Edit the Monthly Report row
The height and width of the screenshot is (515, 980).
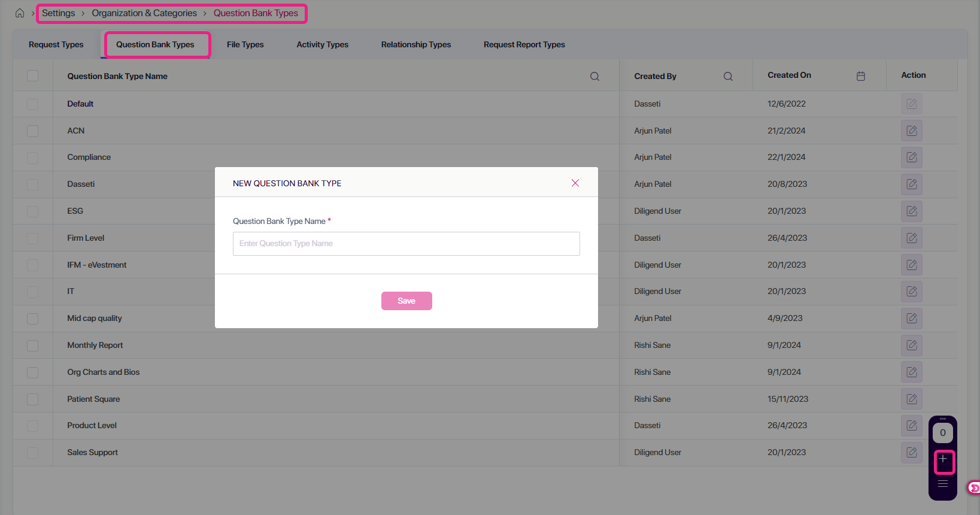(x=912, y=345)
